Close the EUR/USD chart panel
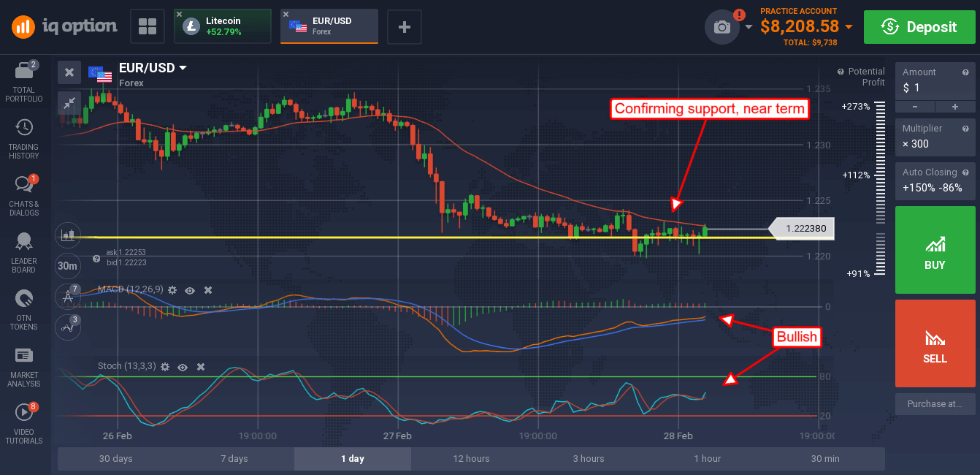The height and width of the screenshot is (475, 980). click(x=69, y=72)
